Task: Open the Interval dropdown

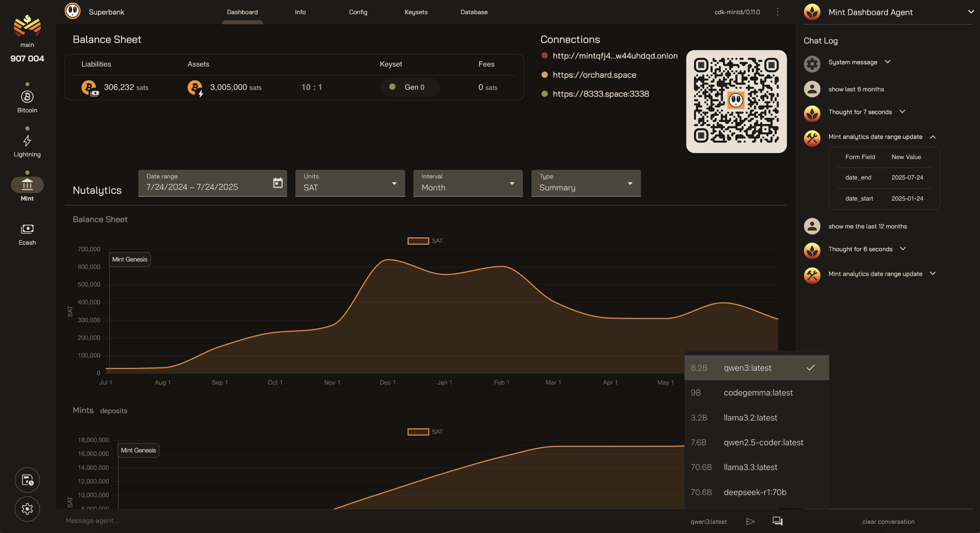Action: pyautogui.click(x=467, y=183)
